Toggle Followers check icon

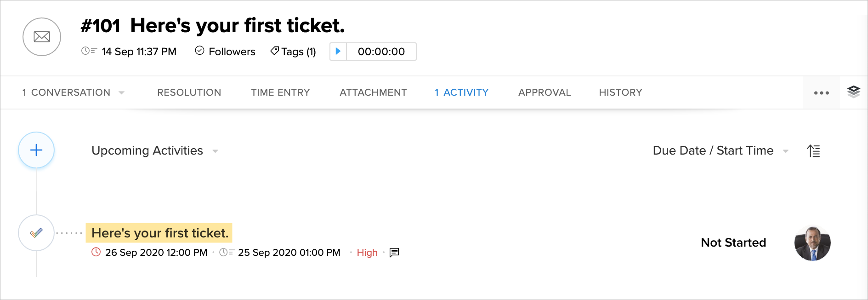click(199, 51)
